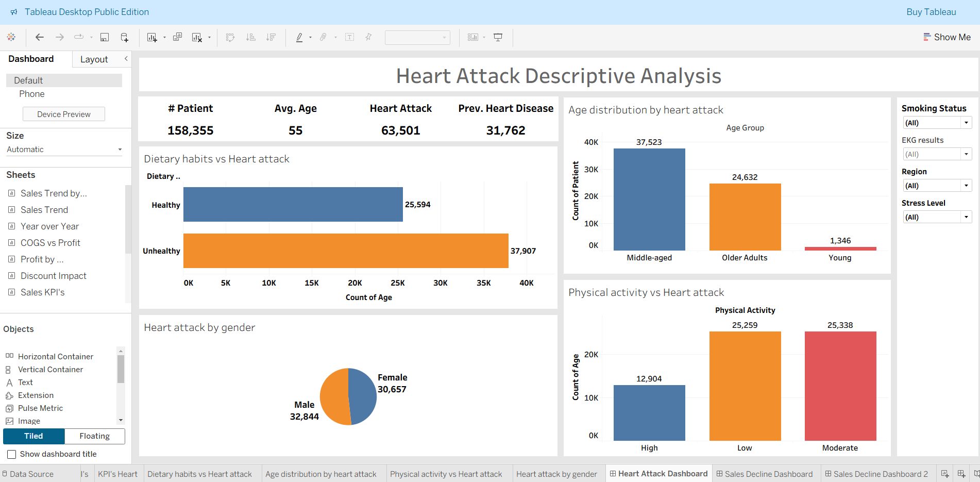Click the red Moderate activity bar
Viewport: 980px width, 482px height.
coord(840,386)
